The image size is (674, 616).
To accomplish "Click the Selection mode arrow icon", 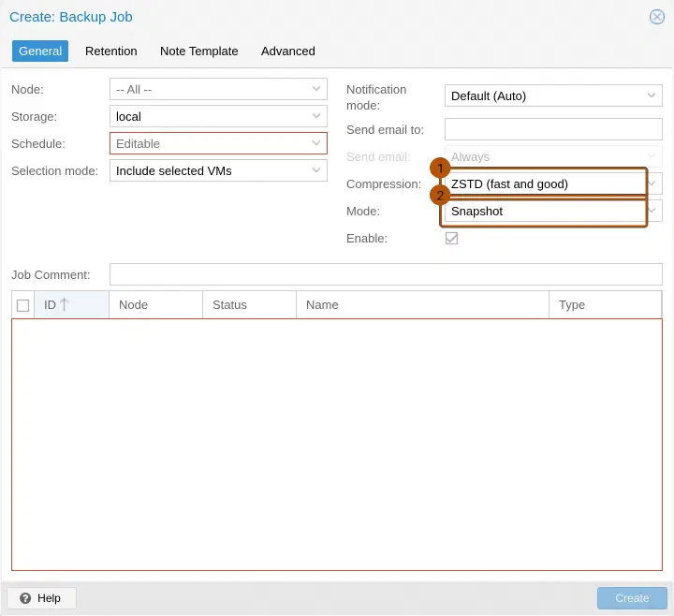I will tap(316, 170).
